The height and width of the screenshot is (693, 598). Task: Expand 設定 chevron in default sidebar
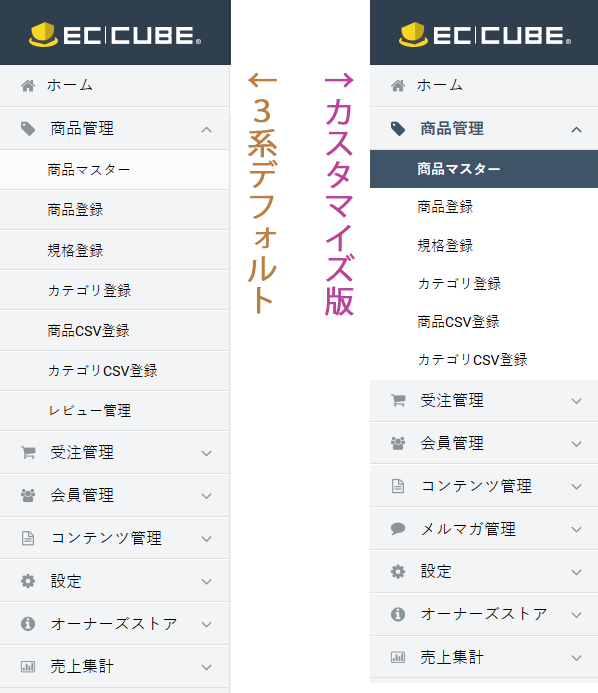click(x=206, y=582)
